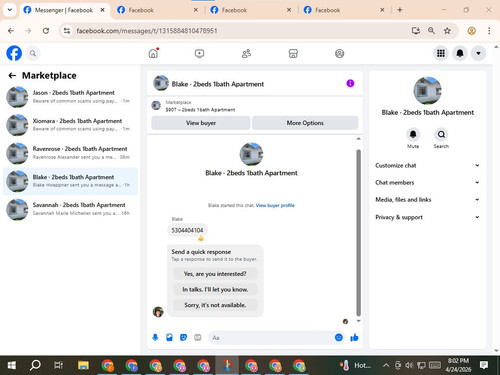Open the Windows notification center

484,366
